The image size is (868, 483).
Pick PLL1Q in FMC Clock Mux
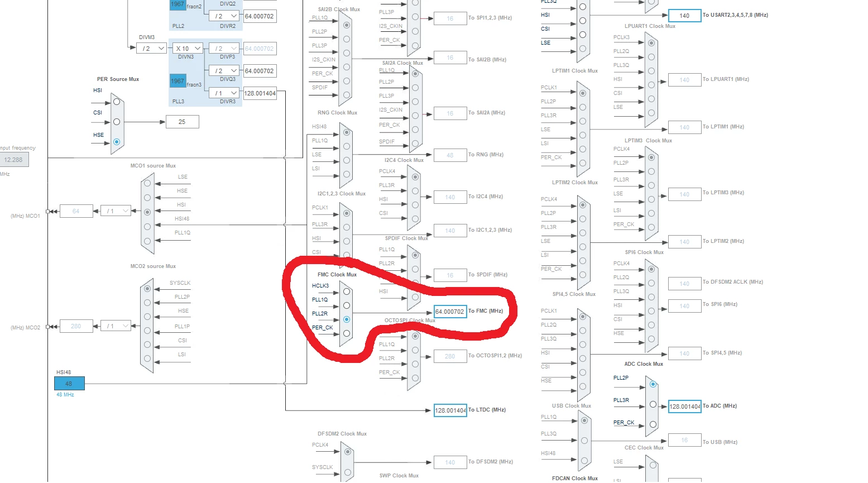click(x=347, y=305)
